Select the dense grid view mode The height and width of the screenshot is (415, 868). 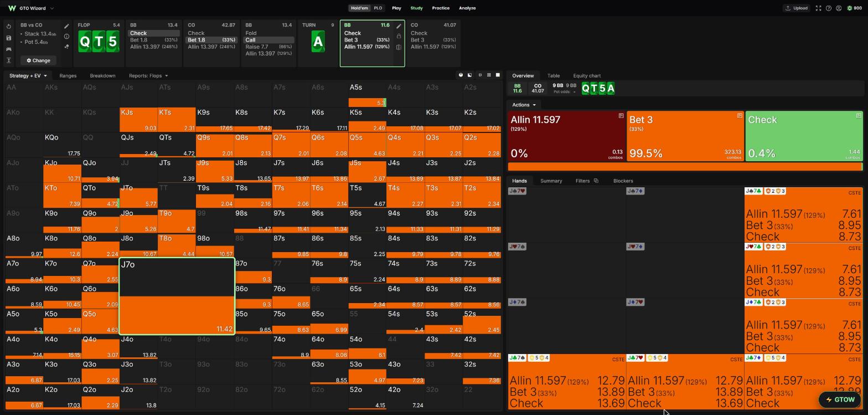click(x=489, y=75)
